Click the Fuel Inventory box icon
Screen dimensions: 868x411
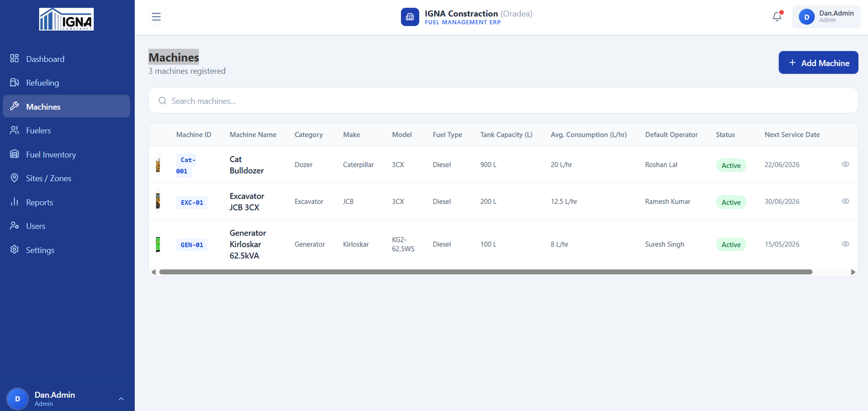pyautogui.click(x=15, y=154)
